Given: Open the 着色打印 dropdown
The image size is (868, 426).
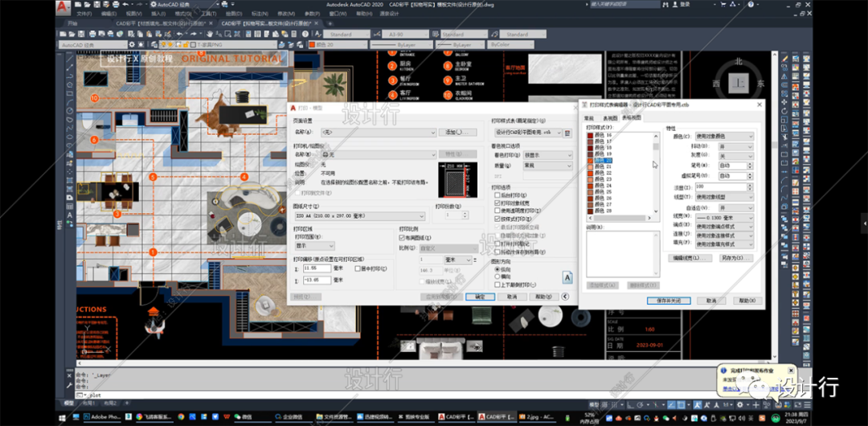Looking at the screenshot, I should pyautogui.click(x=547, y=155).
